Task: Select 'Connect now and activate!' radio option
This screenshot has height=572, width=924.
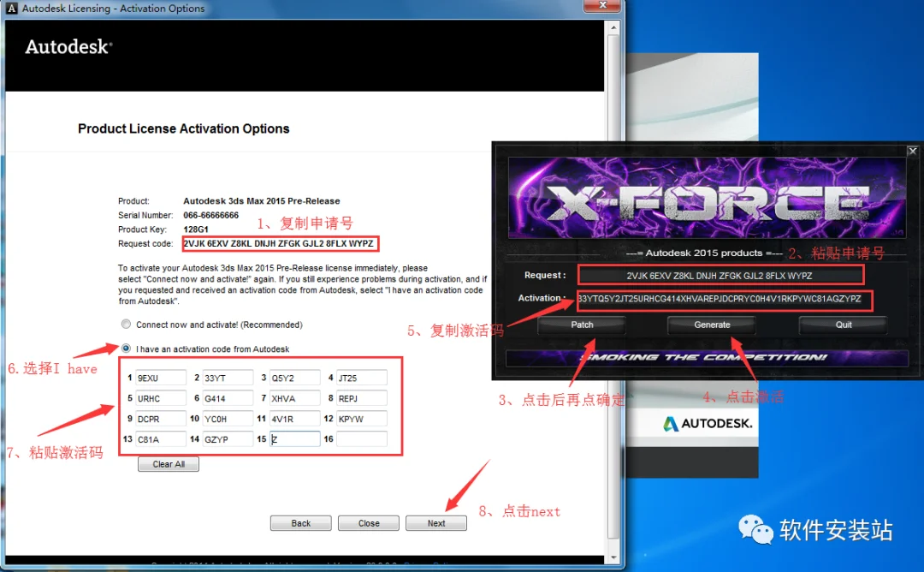Action: click(126, 324)
